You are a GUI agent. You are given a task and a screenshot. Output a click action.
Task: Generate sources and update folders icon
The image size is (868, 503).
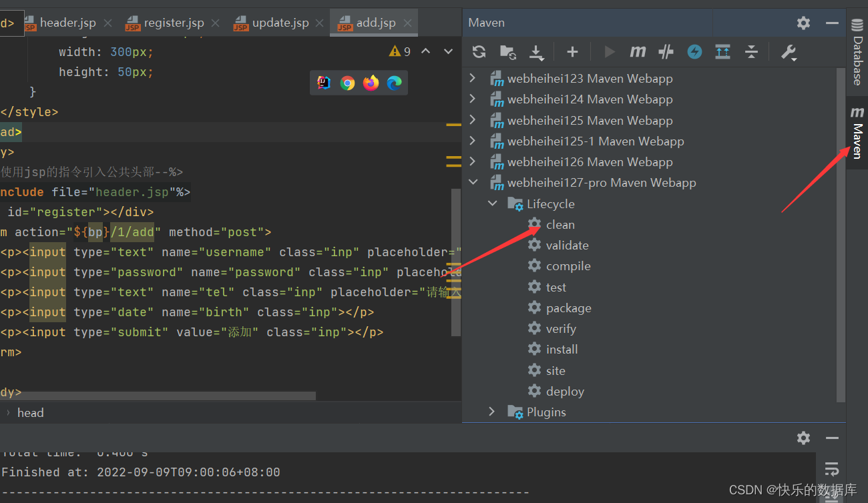[x=507, y=52]
